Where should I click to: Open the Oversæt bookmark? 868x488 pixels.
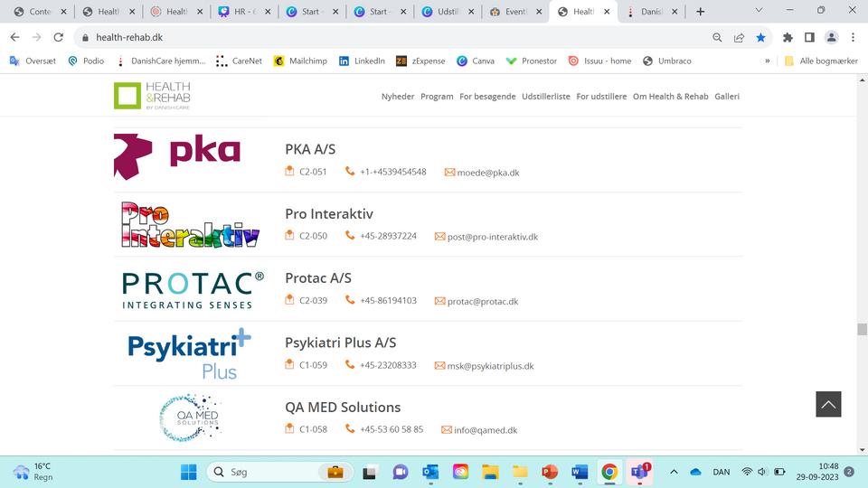click(x=33, y=61)
